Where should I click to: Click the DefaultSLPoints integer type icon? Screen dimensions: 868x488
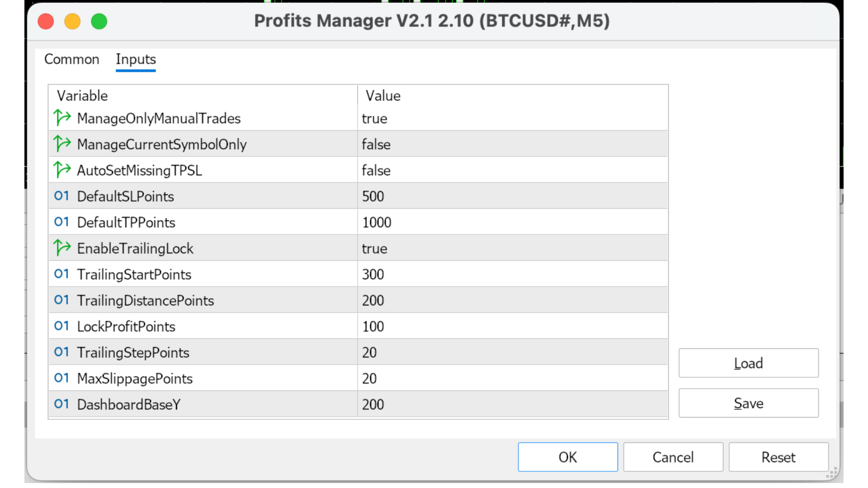tap(61, 196)
